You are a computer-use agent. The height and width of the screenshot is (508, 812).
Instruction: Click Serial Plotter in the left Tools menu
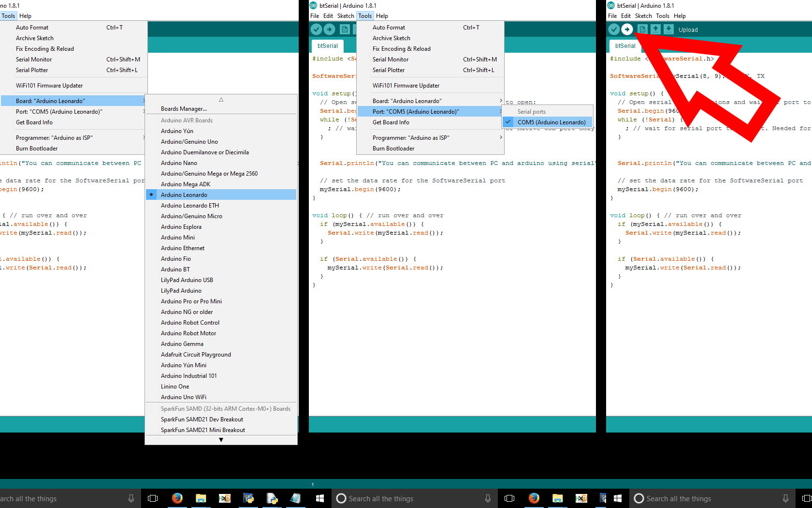pos(73,70)
